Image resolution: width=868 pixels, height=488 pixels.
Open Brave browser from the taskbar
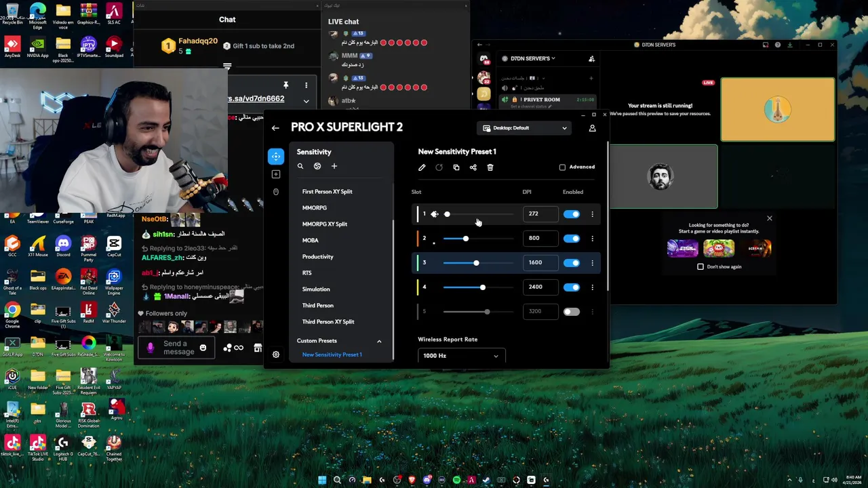click(412, 480)
